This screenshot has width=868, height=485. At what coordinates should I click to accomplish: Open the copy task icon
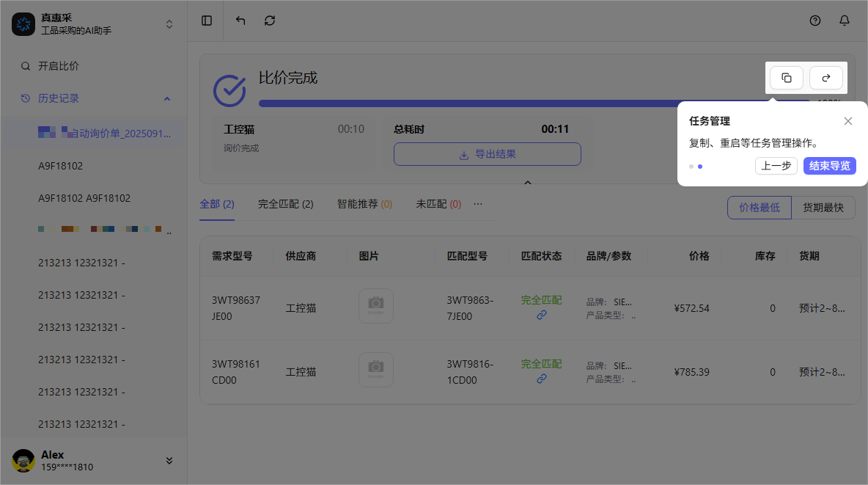coord(786,77)
